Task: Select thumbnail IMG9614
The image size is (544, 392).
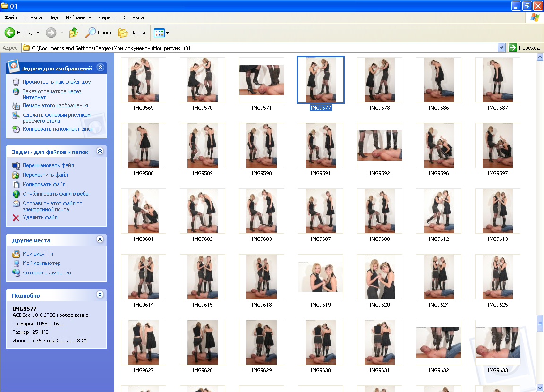Action: click(x=144, y=277)
